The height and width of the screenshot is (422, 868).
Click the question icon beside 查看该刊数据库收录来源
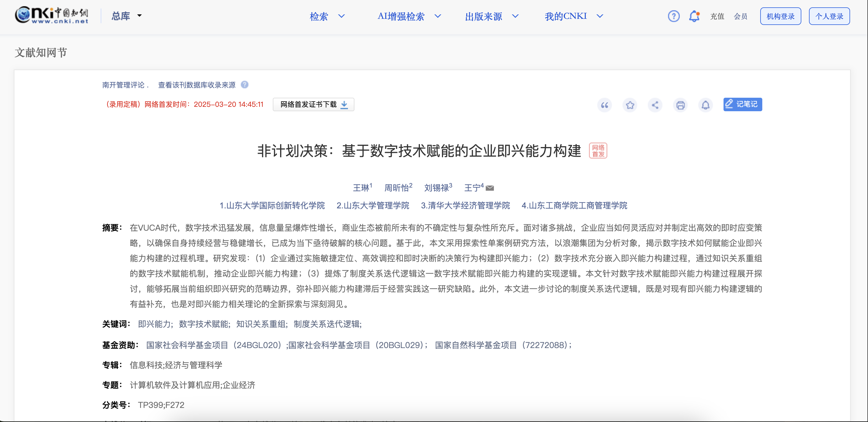pos(245,85)
